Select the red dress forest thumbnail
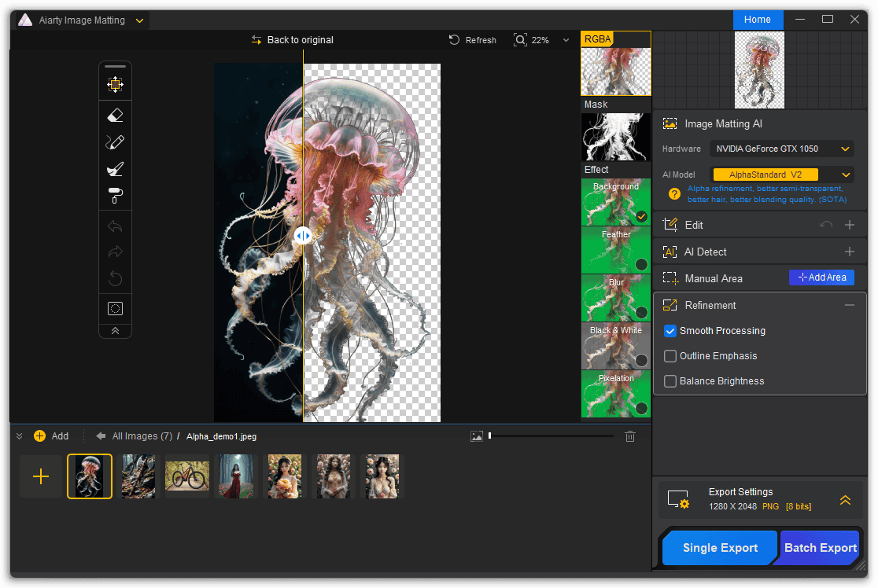Viewport: 878px width, 588px height. click(236, 476)
